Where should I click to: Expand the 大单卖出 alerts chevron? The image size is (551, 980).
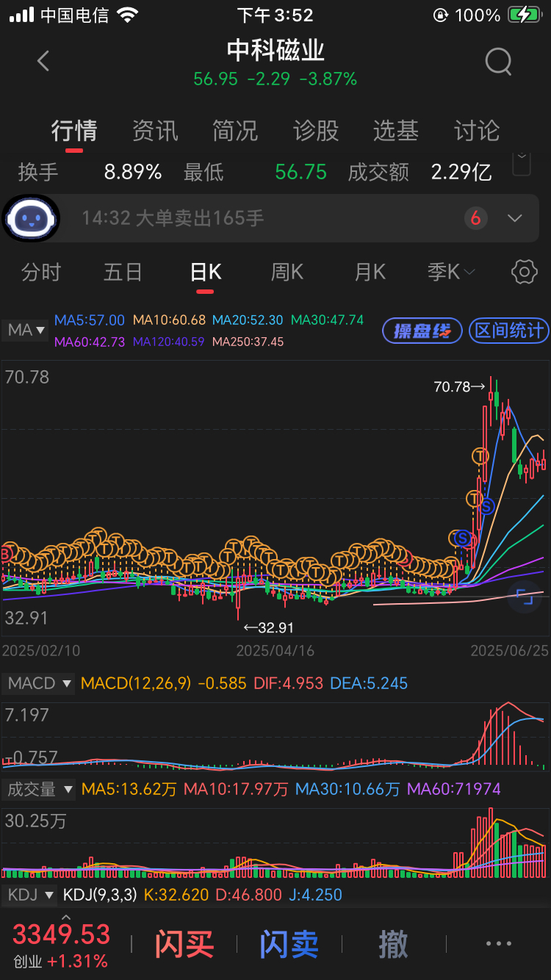[x=515, y=218]
